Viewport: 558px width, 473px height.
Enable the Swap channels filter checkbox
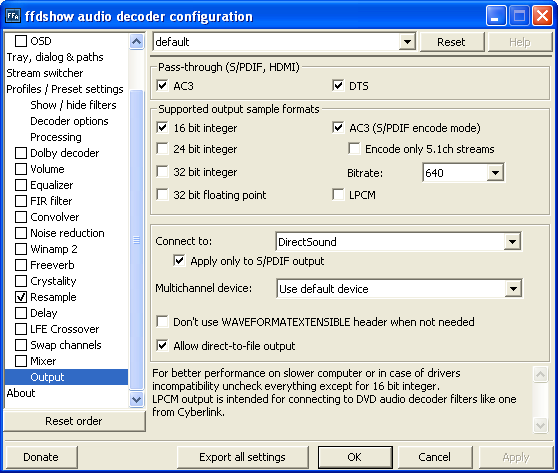coord(21,345)
